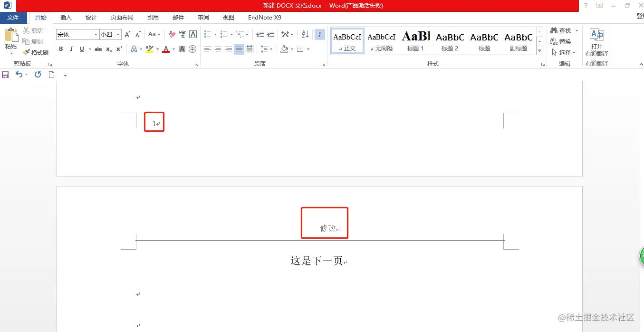644x332 pixels.
Task: Undo the last action
Action: (x=19, y=75)
